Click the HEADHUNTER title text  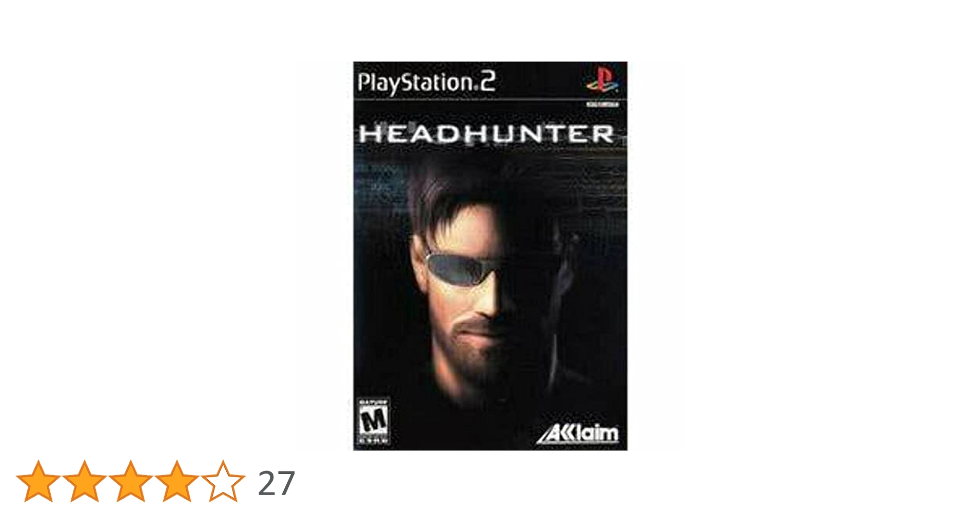[486, 134]
